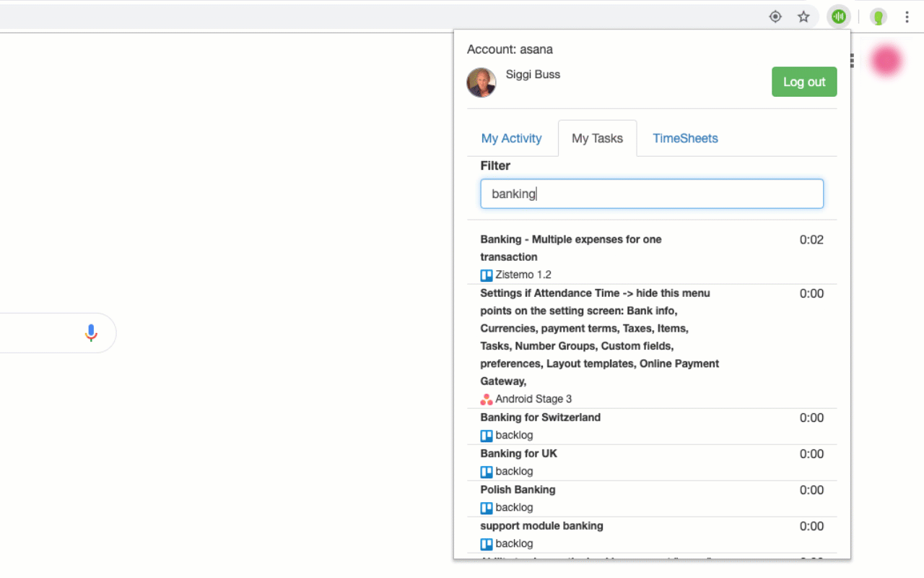This screenshot has height=578, width=924.
Task: Switch to the My Activity tab
Action: tap(511, 138)
